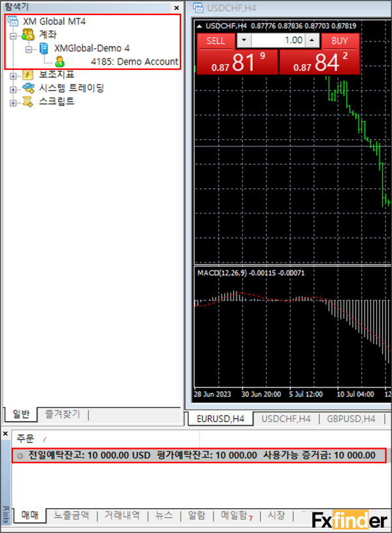Select 4185: Demo Account entry
Screen dimensions: 392x533
135,61
